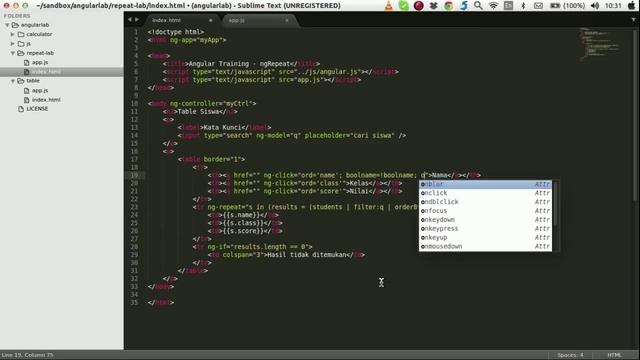Select the calculator folder name
The height and width of the screenshot is (360, 640).
coord(39,34)
